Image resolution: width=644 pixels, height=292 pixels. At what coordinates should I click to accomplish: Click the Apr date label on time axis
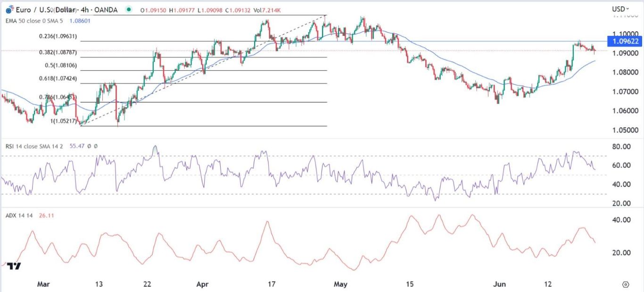pyautogui.click(x=202, y=284)
